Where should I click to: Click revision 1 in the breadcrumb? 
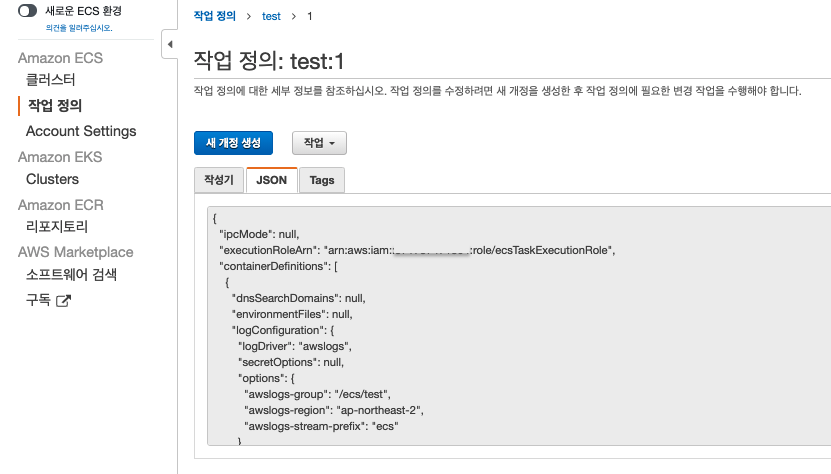(310, 16)
